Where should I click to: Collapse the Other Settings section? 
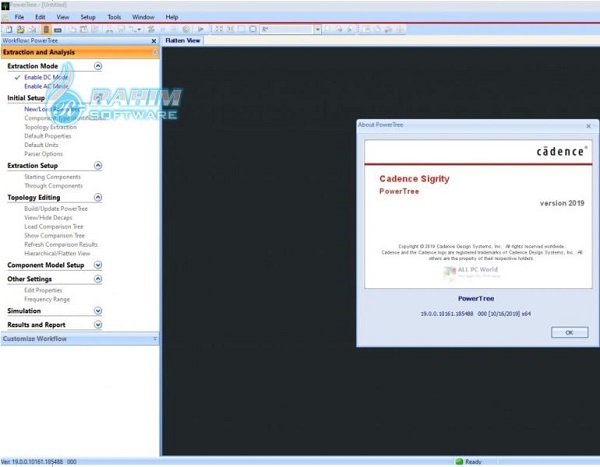(98, 279)
